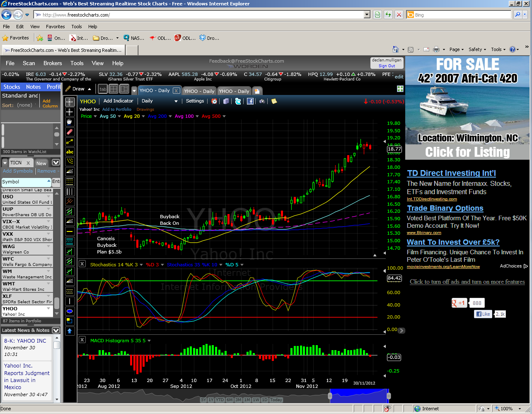Select the yellow and blue rectangle tool
Screen dimensions: 532x414
[x=70, y=321]
